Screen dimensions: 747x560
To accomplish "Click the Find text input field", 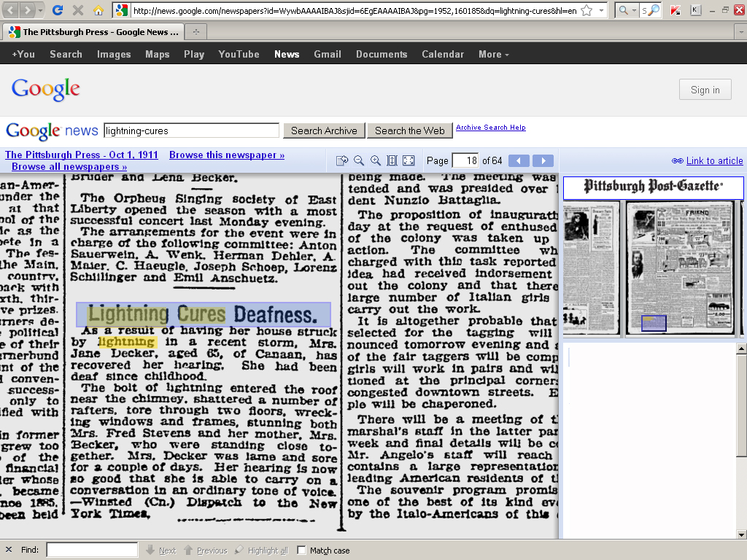I will pos(92,550).
